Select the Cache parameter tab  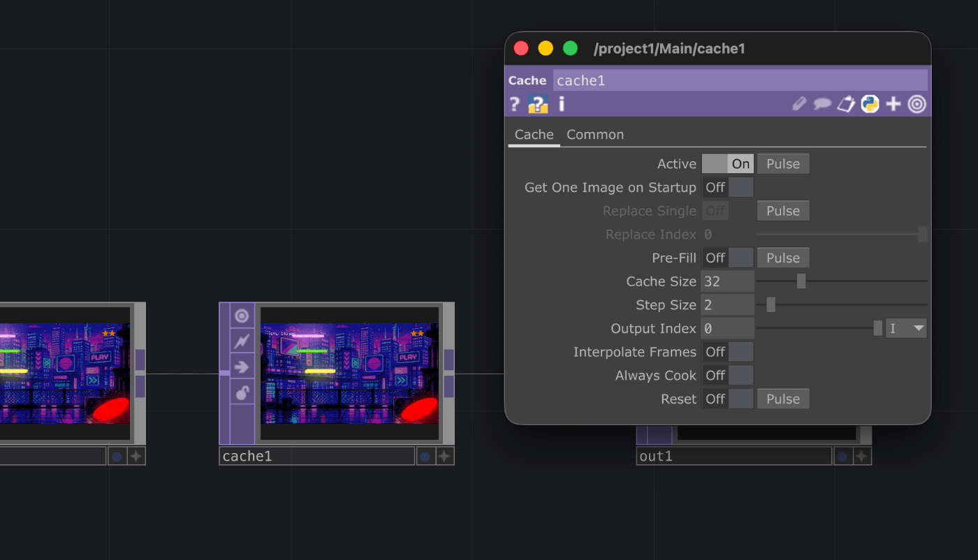pyautogui.click(x=534, y=135)
